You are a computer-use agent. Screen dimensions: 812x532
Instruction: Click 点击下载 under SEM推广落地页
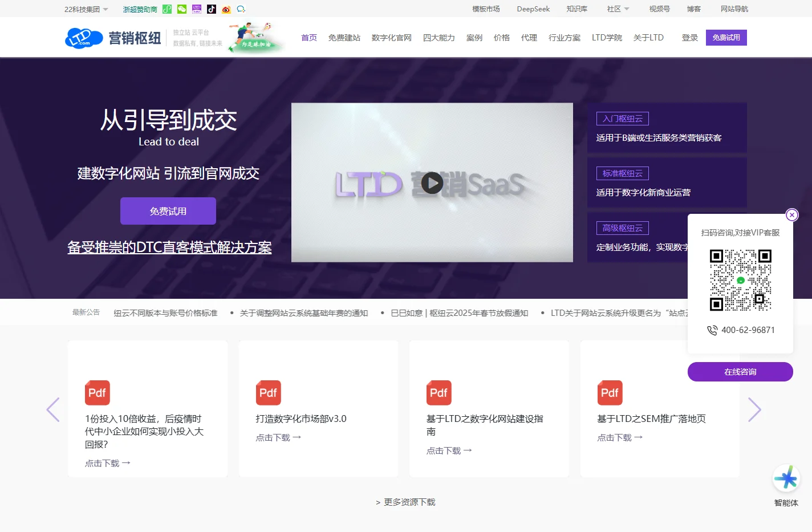[620, 438]
